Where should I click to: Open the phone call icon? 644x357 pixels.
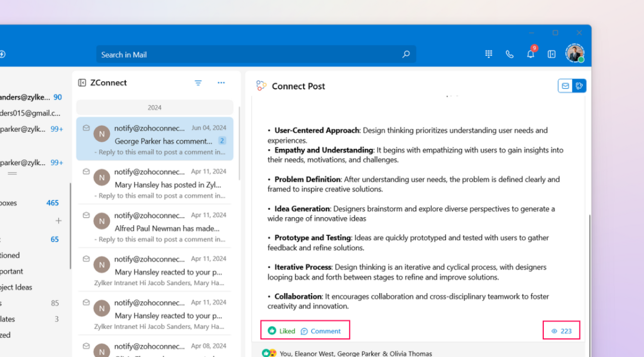pyautogui.click(x=509, y=54)
